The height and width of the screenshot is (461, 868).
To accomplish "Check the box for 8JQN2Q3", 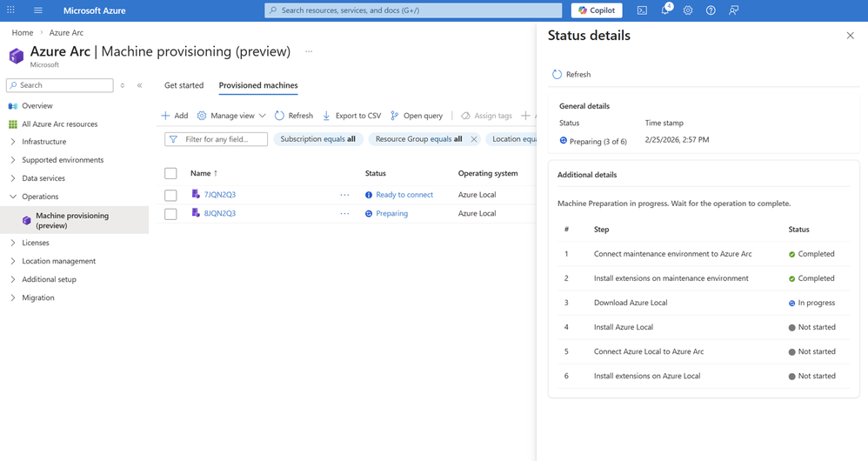I will pos(170,214).
